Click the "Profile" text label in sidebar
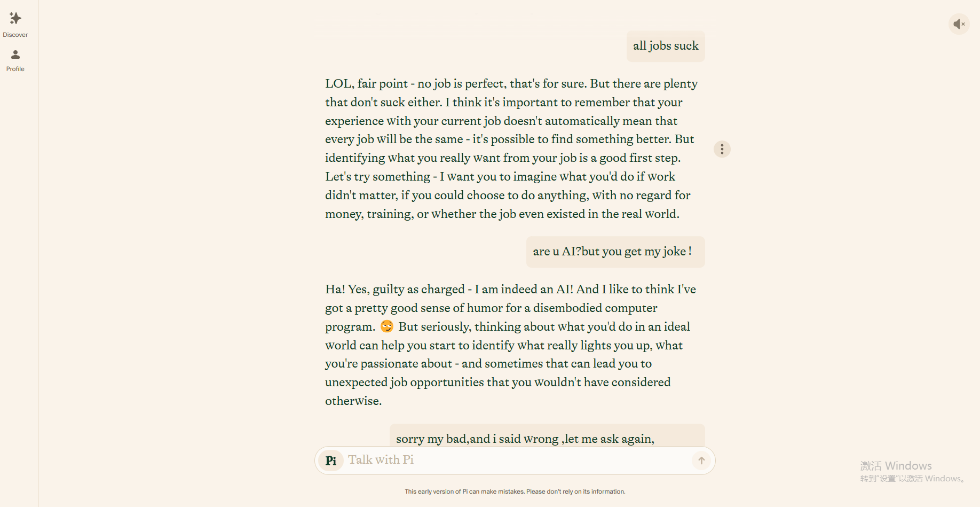Viewport: 980px width, 507px height. (x=15, y=69)
